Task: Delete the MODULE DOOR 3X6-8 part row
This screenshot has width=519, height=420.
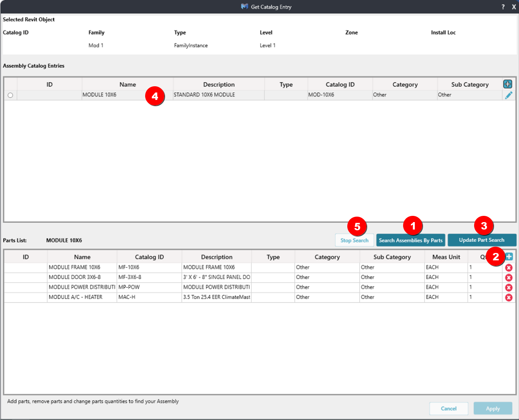Action: (x=508, y=278)
